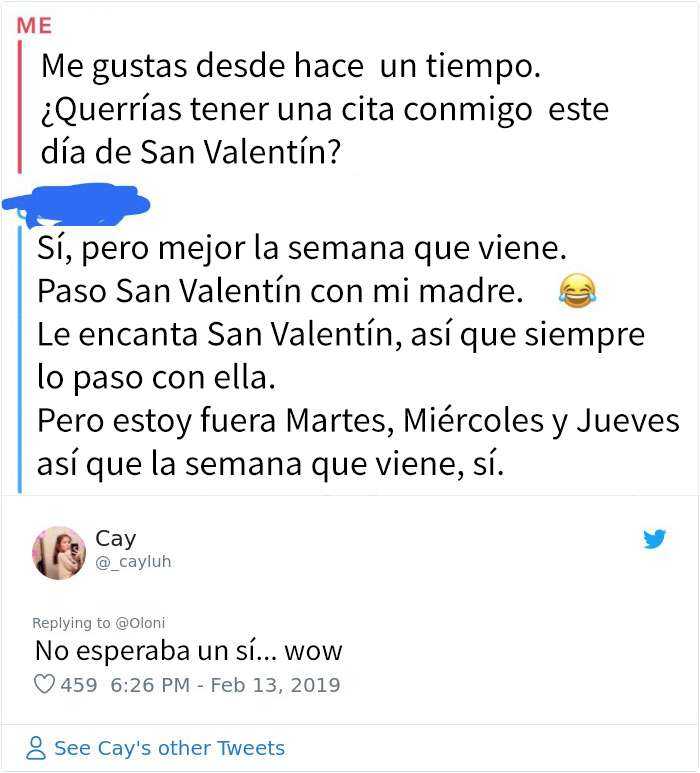700x773 pixels.
Task: Click the "Replying to" label text
Action: (72, 623)
